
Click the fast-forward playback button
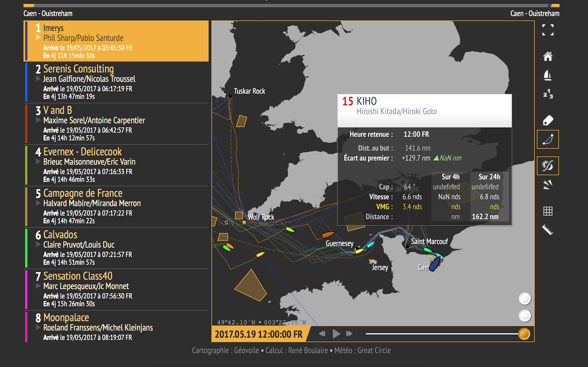point(350,334)
